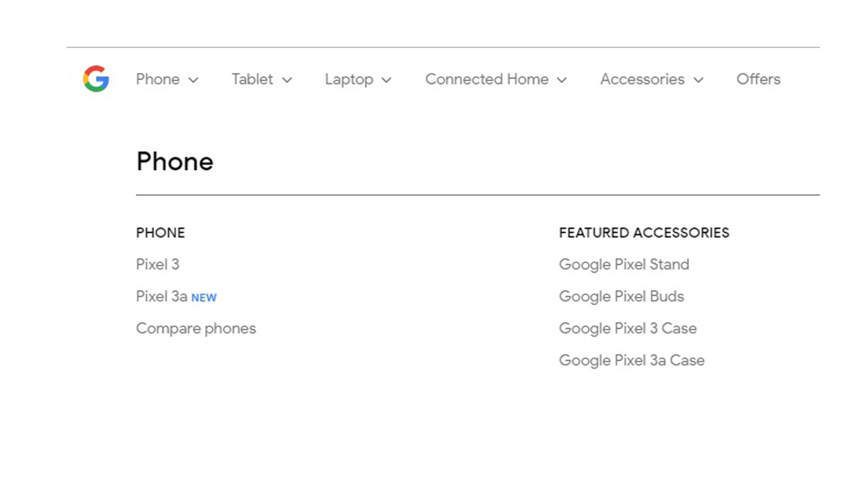Open Google Pixel Stand accessory

(624, 264)
